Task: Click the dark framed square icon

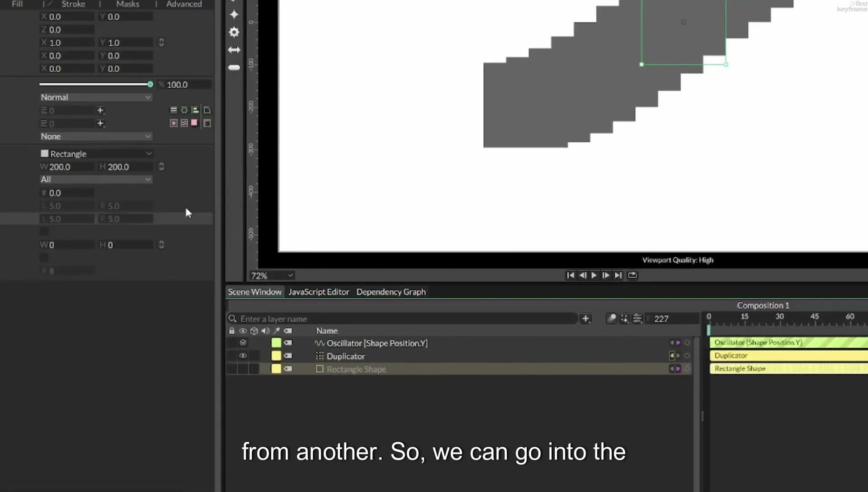Action: click(207, 123)
